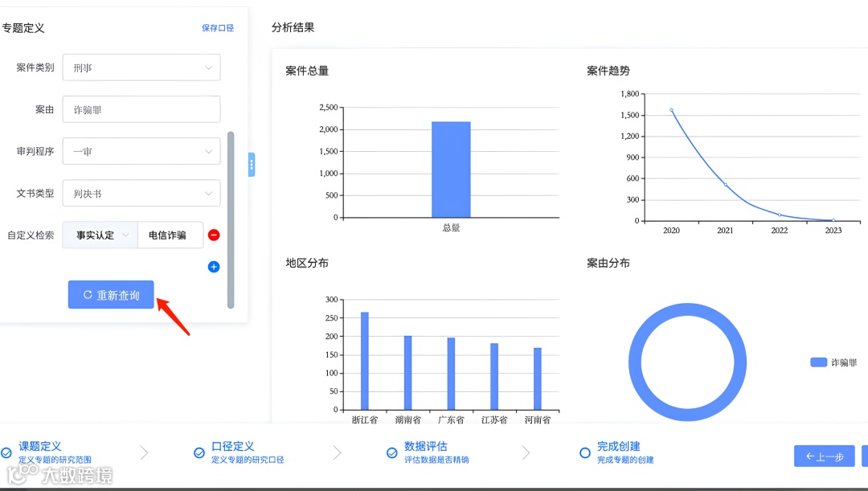
Task: Click the 2022 data point on trend line
Action: 780,215
